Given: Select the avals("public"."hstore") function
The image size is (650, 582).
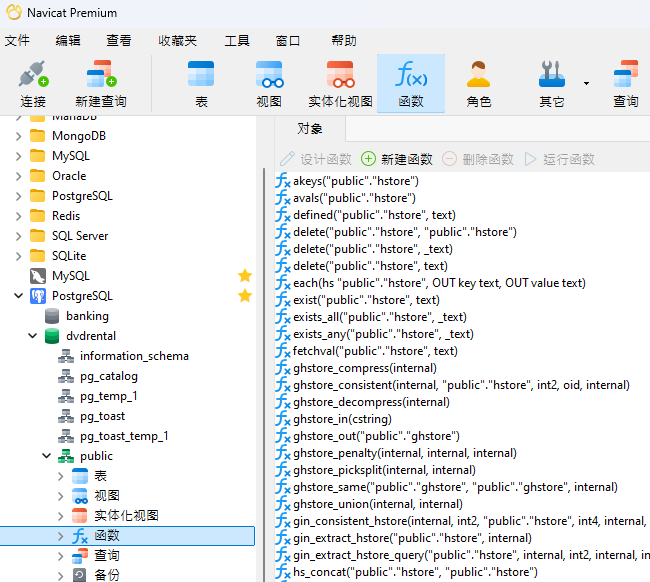Looking at the screenshot, I should pos(354,198).
